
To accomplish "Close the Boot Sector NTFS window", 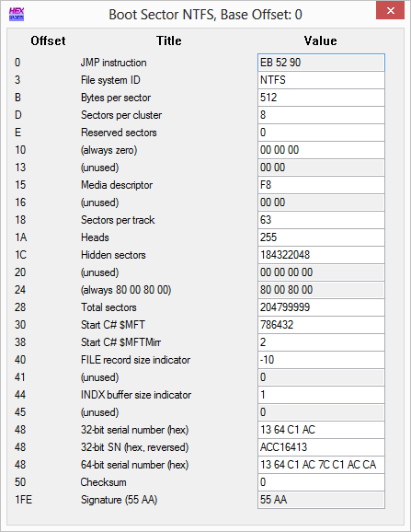I will 391,10.
